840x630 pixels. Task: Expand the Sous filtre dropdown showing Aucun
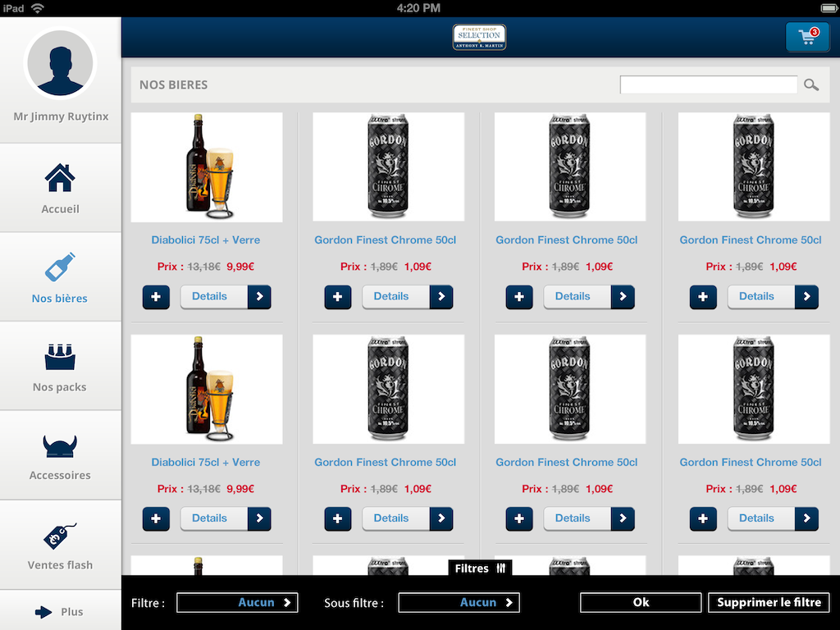459,603
